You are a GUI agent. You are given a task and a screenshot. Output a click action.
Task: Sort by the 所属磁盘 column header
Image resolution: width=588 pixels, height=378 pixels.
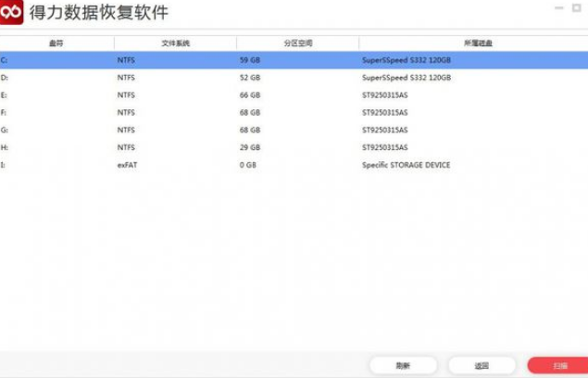point(478,44)
